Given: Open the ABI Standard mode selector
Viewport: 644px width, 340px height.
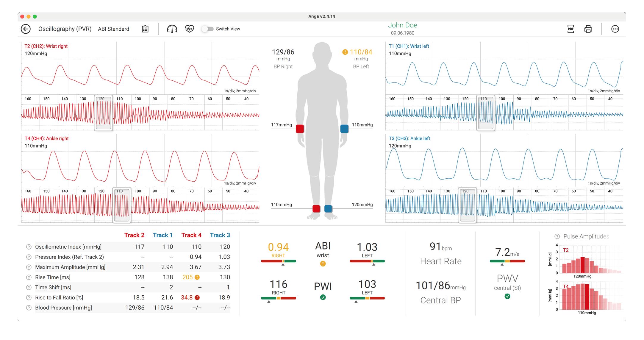Looking at the screenshot, I should [x=113, y=29].
